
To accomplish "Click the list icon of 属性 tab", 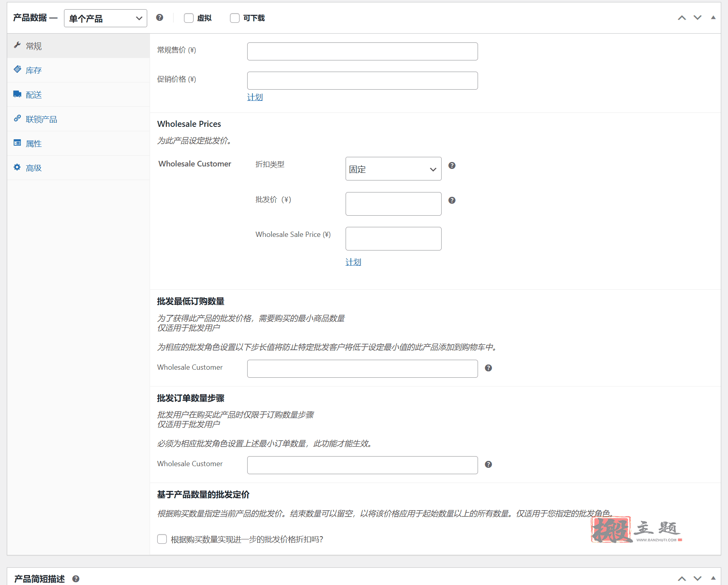I will coord(17,143).
